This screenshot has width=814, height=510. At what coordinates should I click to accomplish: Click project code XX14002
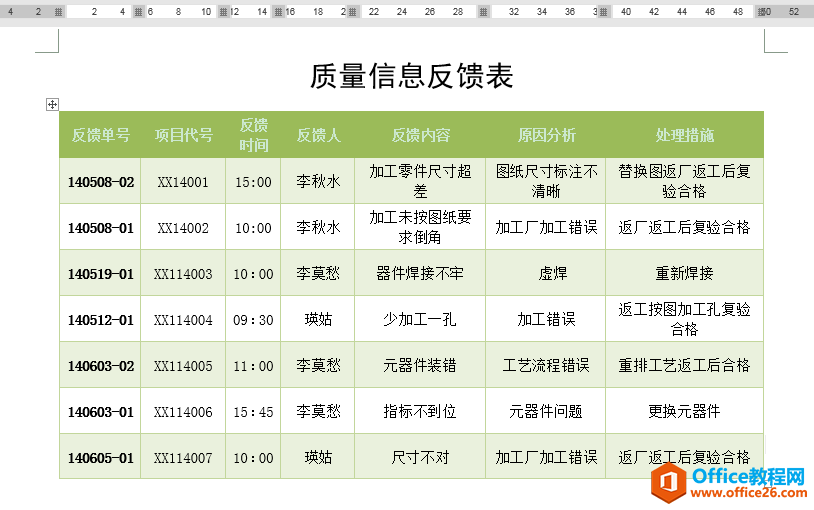[183, 227]
